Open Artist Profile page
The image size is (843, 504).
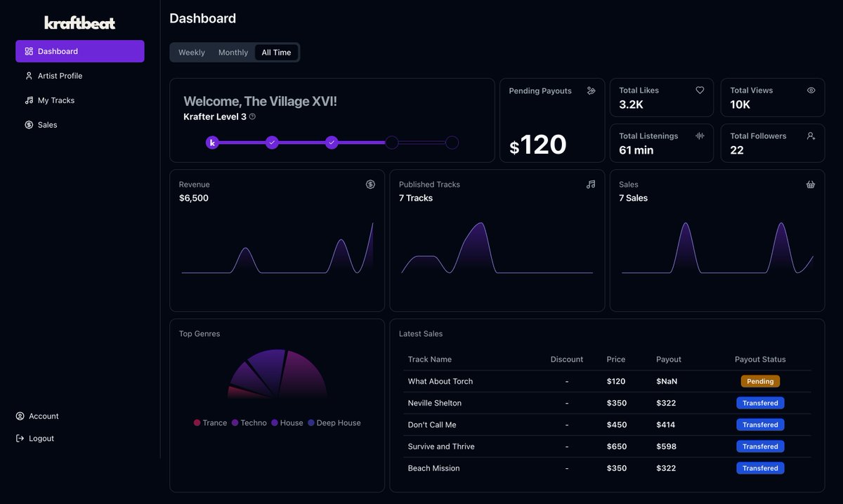pos(80,76)
